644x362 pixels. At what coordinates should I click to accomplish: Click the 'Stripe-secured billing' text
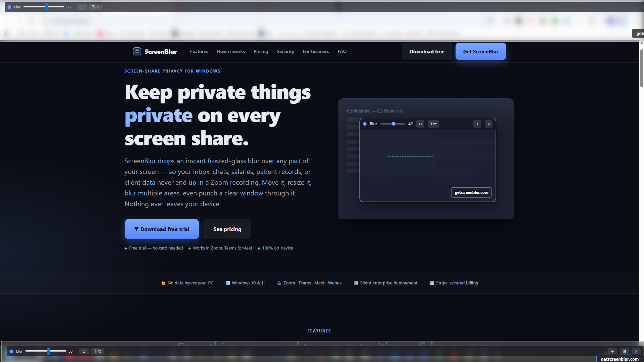[x=457, y=283]
